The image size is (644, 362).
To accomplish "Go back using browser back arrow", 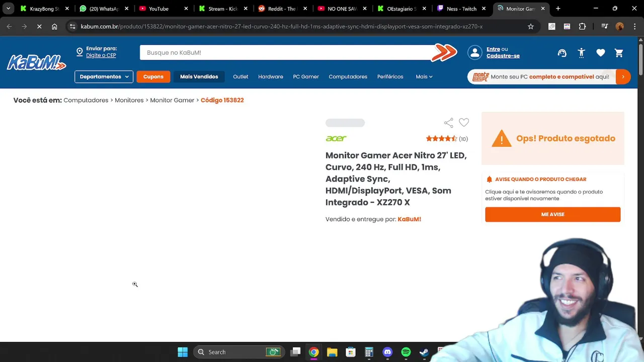I will 9,27.
